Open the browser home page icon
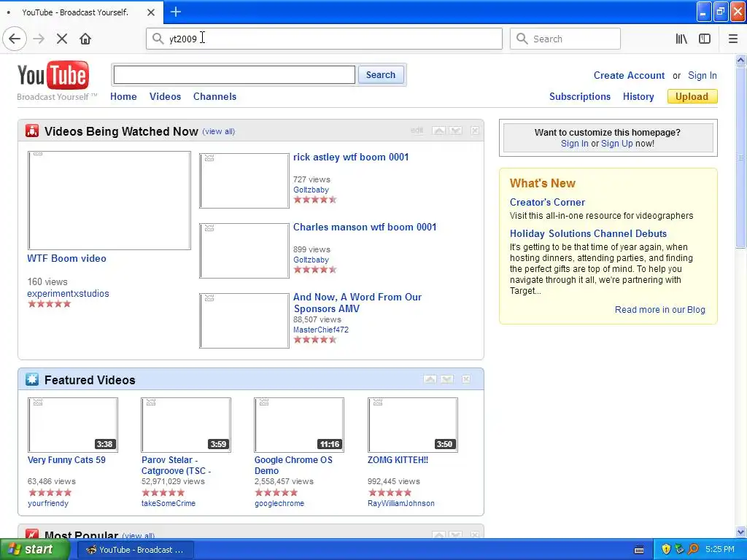This screenshot has height=560, width=747. [85, 39]
